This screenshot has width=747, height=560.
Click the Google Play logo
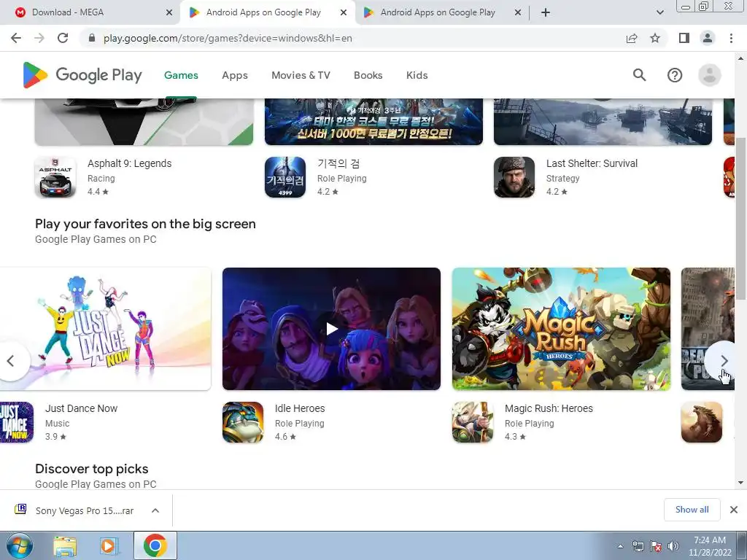[x=82, y=75]
